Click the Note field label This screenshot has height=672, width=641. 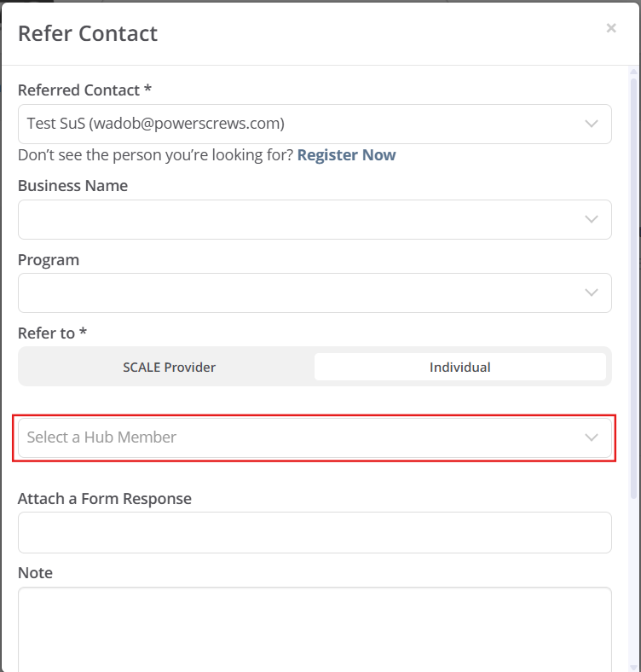coord(35,572)
